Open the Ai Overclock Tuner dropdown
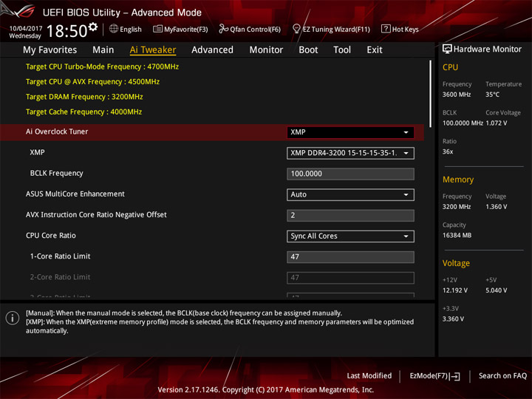 tap(350, 132)
